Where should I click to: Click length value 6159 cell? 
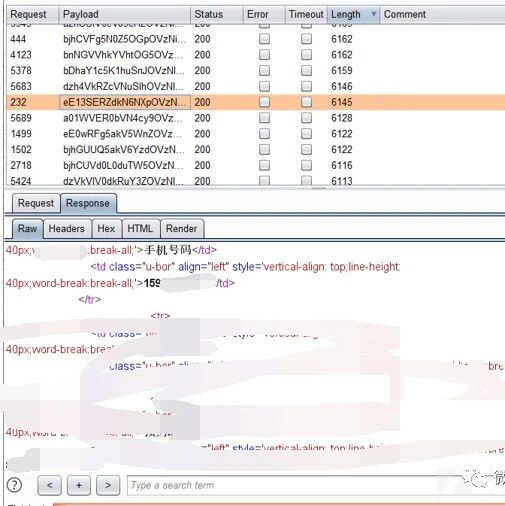(x=342, y=70)
